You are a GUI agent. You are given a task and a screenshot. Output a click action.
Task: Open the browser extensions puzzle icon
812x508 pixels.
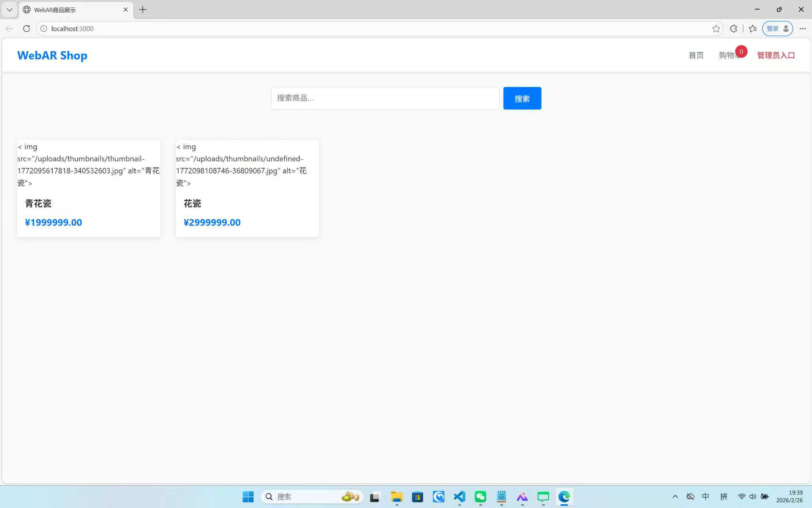coord(733,29)
